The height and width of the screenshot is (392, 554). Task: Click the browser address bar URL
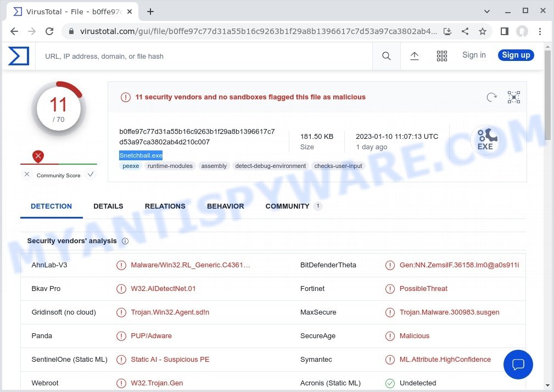coord(258,31)
